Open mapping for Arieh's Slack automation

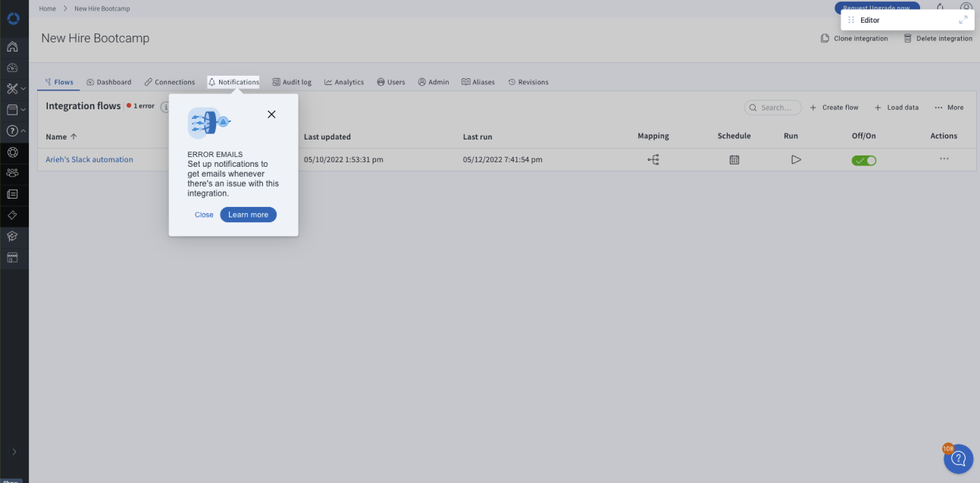pyautogui.click(x=653, y=160)
